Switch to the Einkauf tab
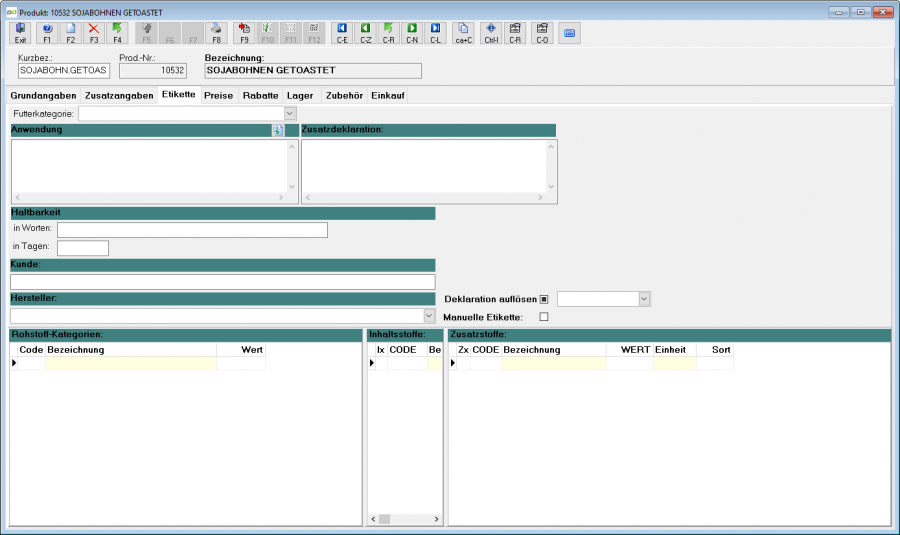 click(x=388, y=95)
